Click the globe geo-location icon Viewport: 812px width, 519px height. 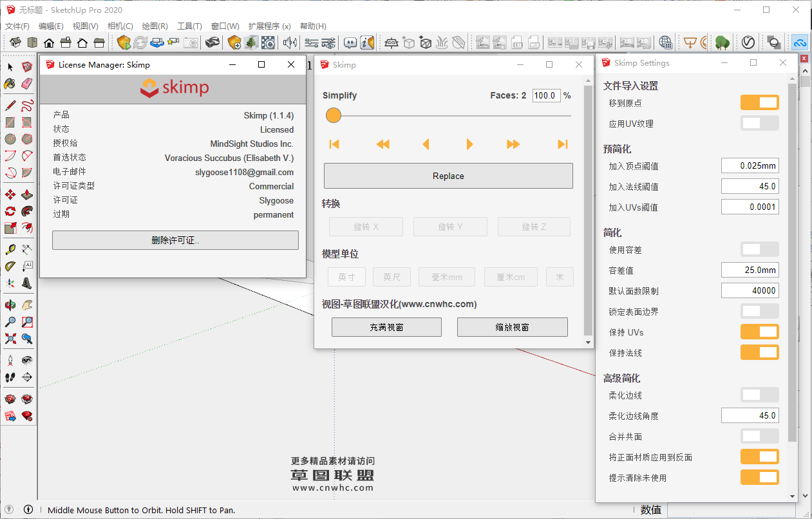[666, 43]
